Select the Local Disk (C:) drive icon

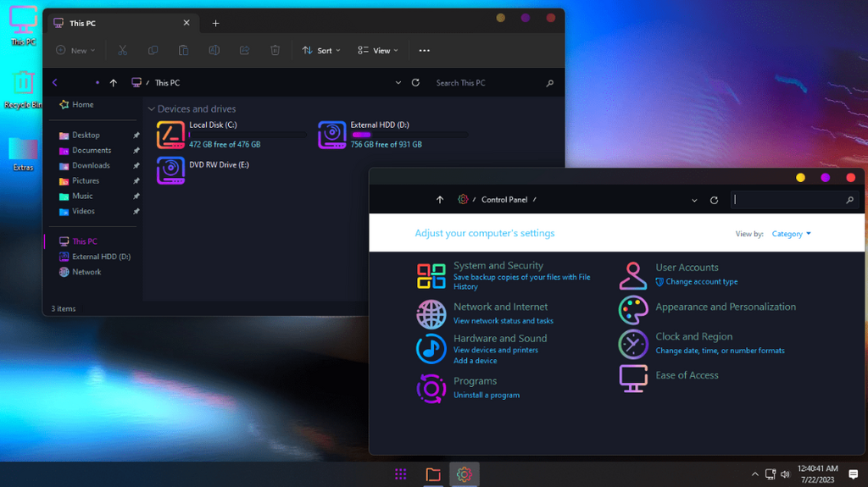(x=170, y=135)
